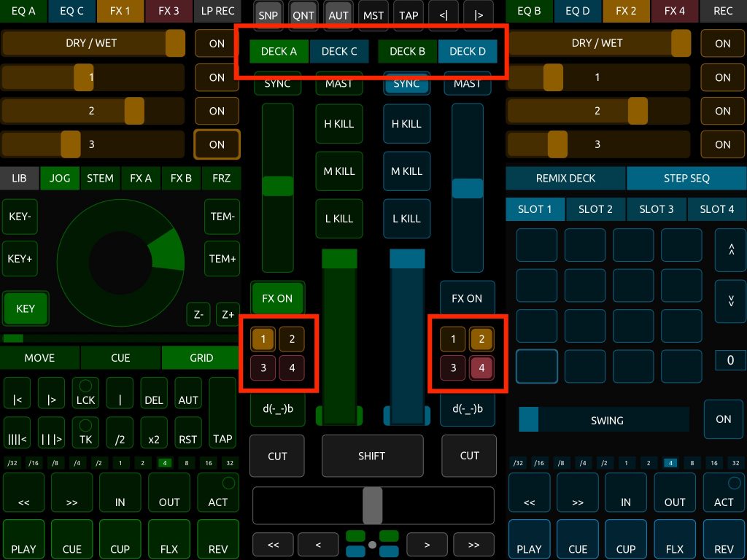
Task: Toggle QNT quantize mode
Action: pyautogui.click(x=303, y=15)
